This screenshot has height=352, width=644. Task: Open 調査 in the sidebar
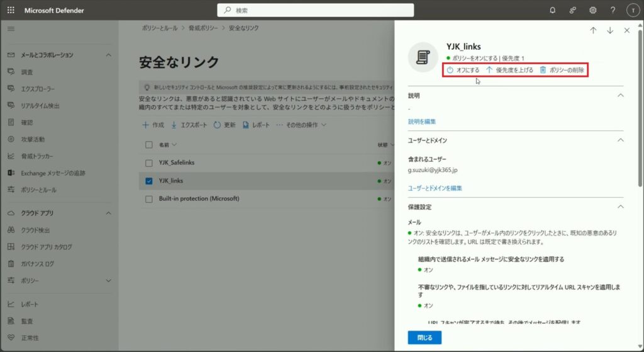pyautogui.click(x=26, y=72)
